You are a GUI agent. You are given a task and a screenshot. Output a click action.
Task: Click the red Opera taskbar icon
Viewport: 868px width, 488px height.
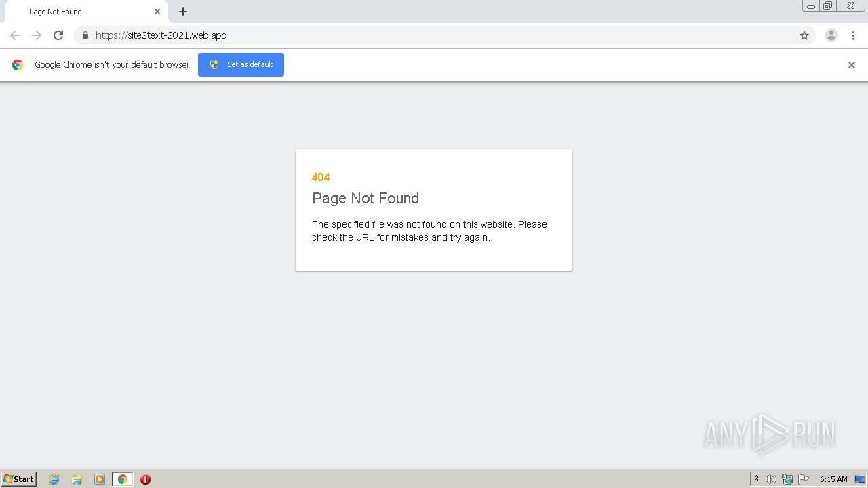145,479
